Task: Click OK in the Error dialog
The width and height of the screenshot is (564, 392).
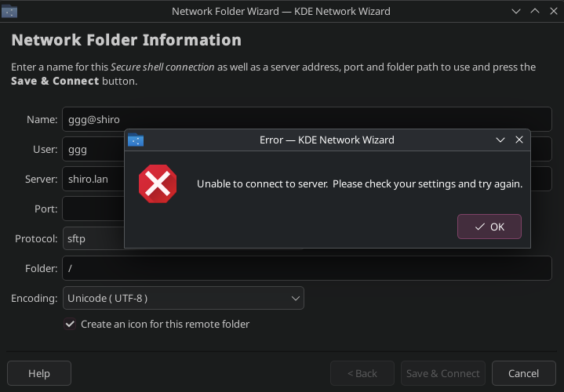Action: (489, 227)
